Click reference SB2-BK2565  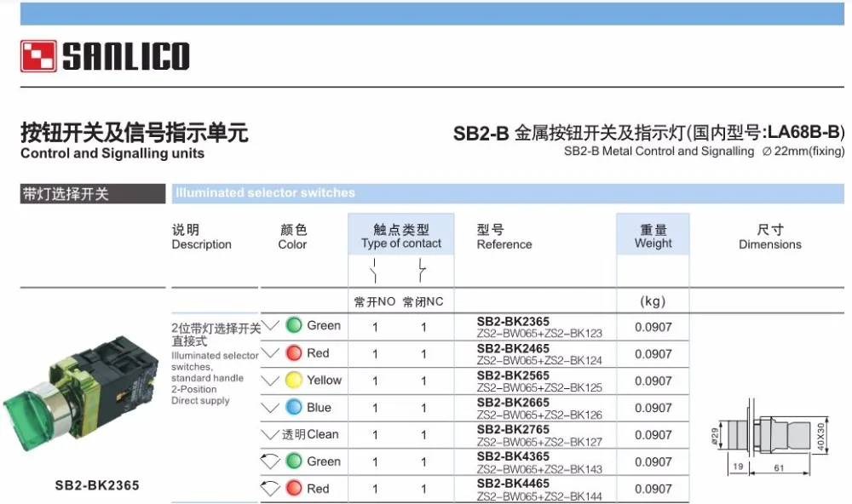(513, 375)
